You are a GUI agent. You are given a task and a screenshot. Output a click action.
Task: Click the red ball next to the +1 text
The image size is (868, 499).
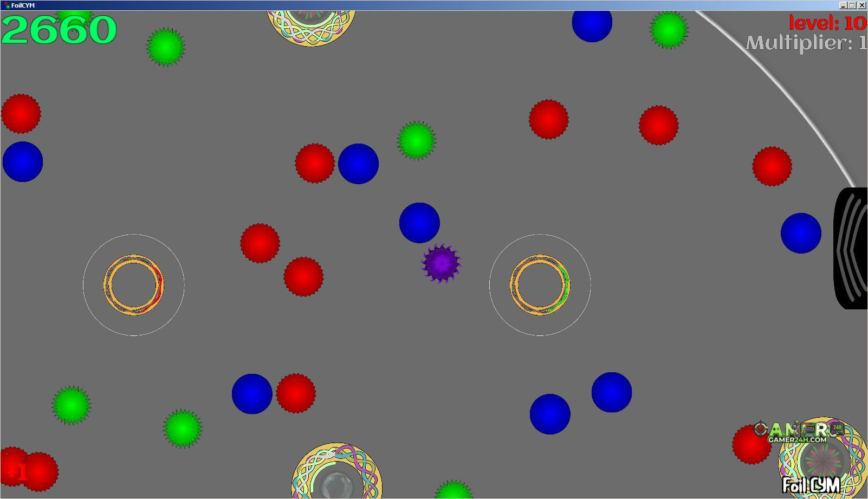38,472
